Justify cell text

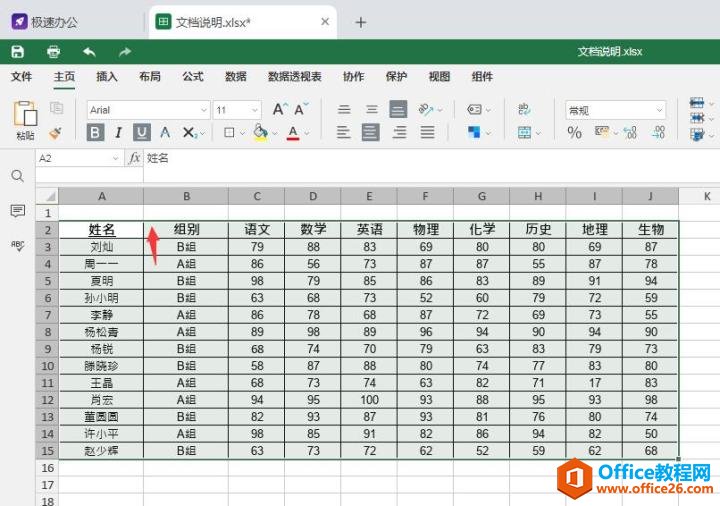point(427,132)
